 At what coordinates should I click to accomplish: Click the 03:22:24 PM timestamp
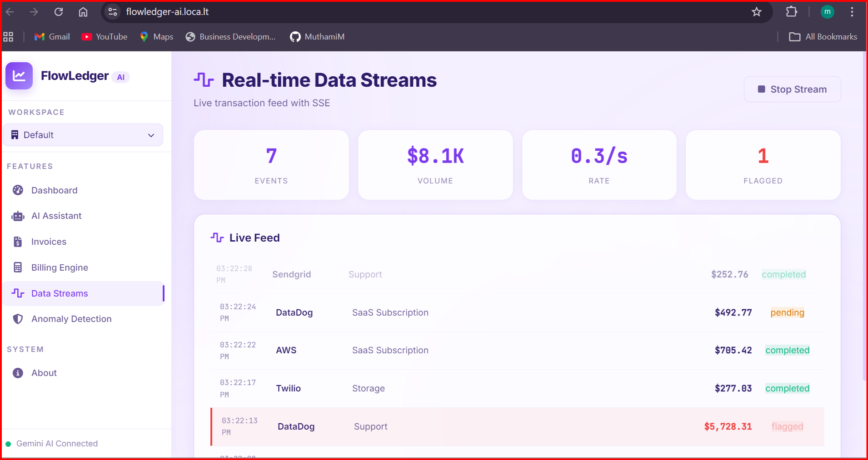coord(238,312)
